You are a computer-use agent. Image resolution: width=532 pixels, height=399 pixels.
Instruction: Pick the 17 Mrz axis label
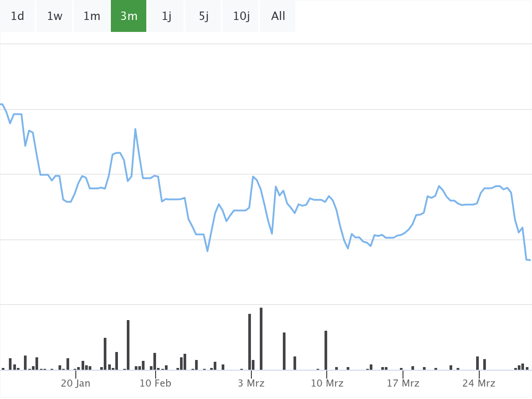coord(403,383)
